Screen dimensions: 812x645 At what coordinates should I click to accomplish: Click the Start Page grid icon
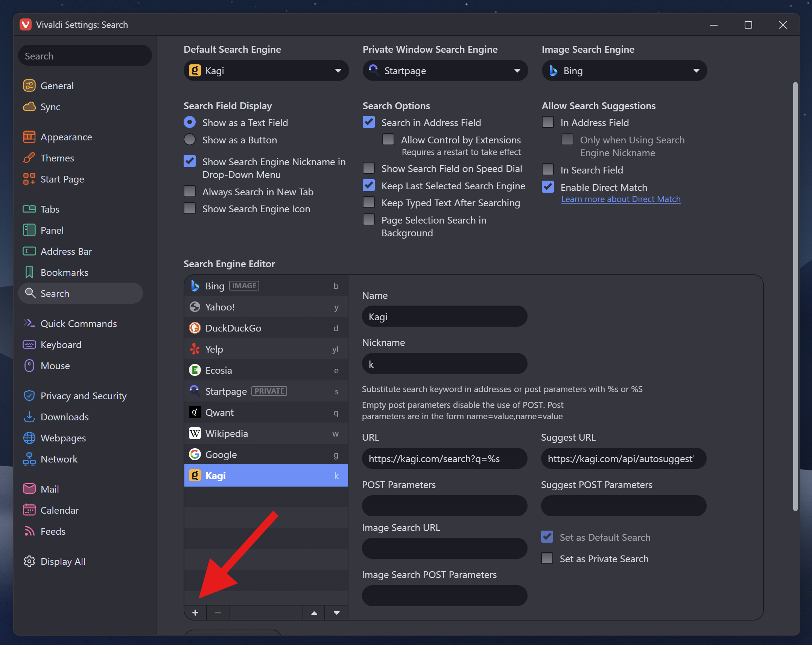click(29, 179)
